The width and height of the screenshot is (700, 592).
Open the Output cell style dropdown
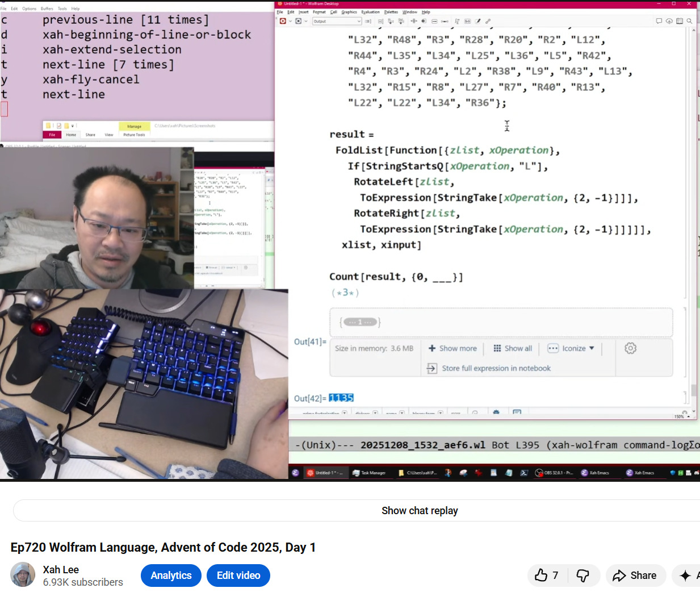click(337, 21)
